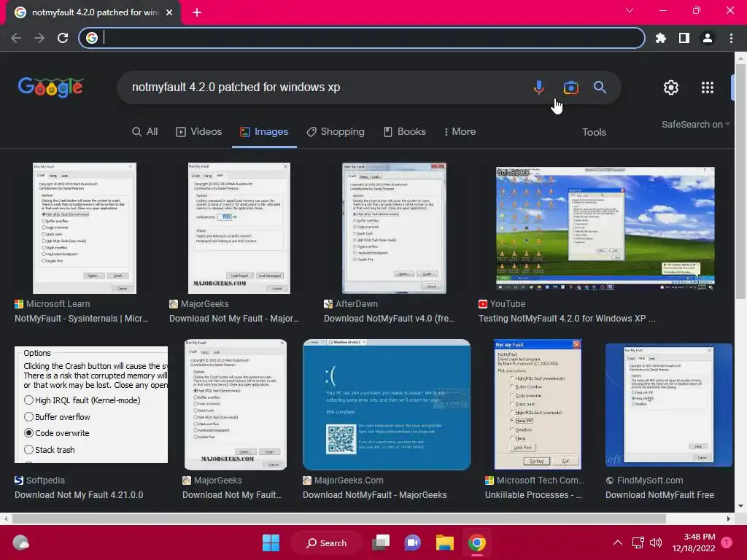The width and height of the screenshot is (747, 560).
Task: Open Microsoft Tech Community thumbnail
Action: click(x=538, y=405)
